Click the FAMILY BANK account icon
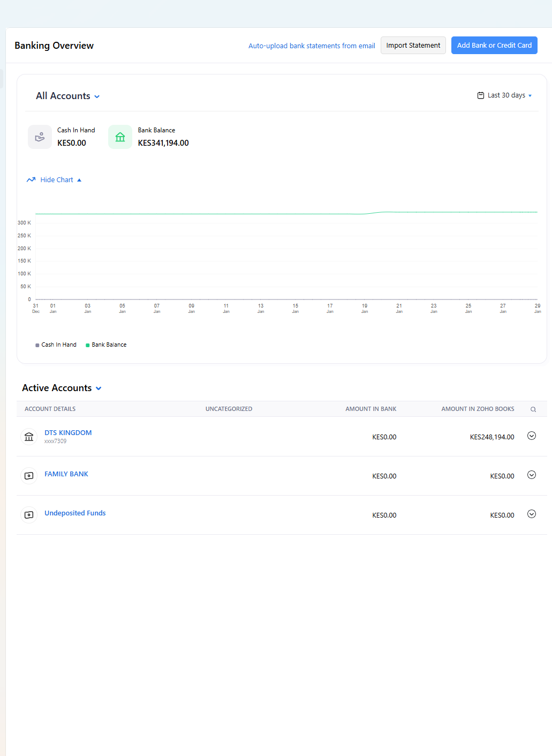 [29, 476]
